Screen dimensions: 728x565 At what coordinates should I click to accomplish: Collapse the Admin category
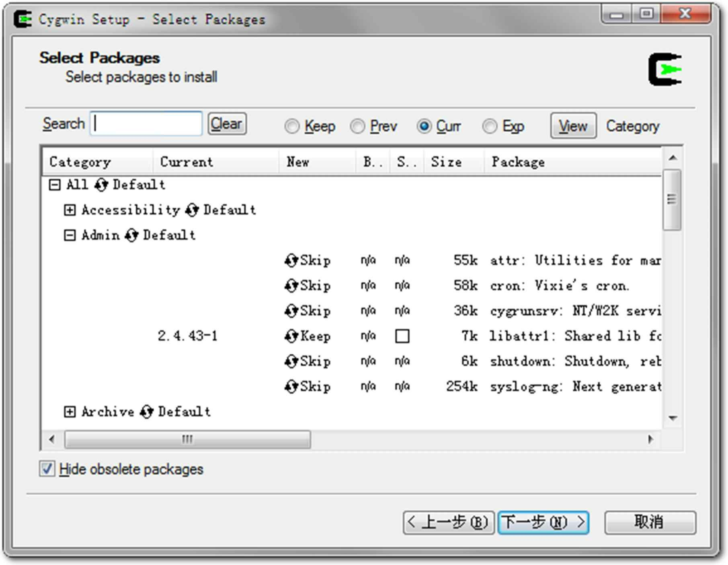70,235
